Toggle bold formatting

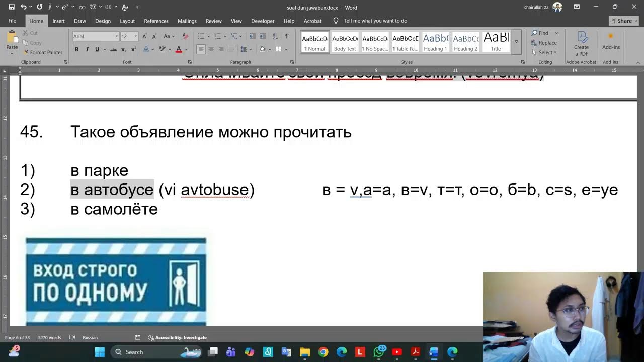tap(76, 49)
